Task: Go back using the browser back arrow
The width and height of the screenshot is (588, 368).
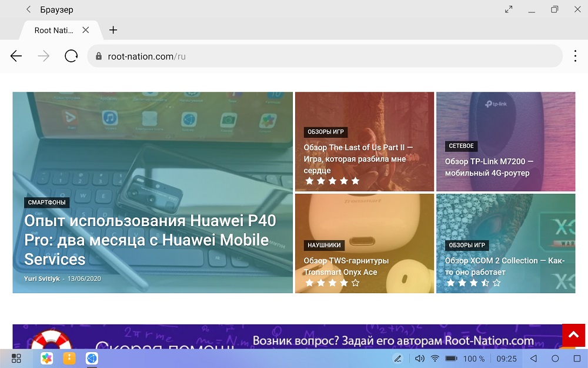Action: 16,57
